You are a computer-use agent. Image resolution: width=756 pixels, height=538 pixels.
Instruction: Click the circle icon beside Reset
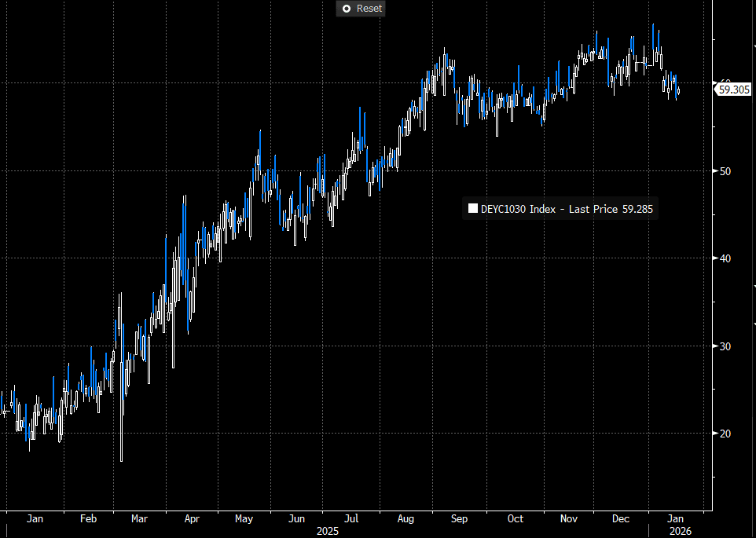pyautogui.click(x=346, y=9)
